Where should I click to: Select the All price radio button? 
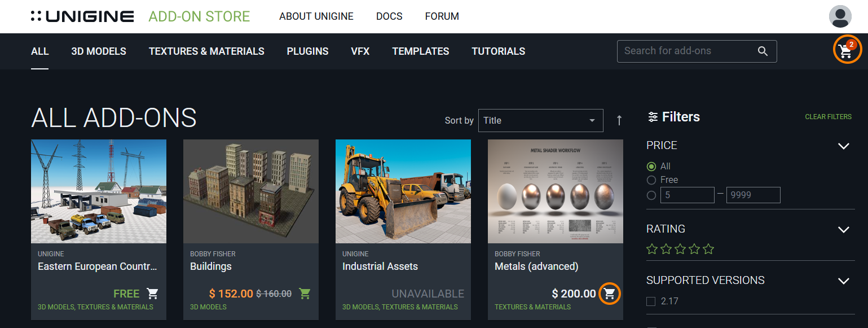coord(651,167)
